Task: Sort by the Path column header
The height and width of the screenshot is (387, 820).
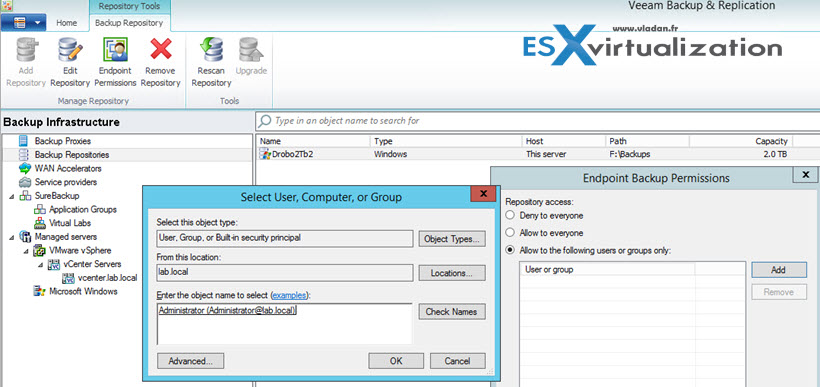Action: tap(647, 141)
